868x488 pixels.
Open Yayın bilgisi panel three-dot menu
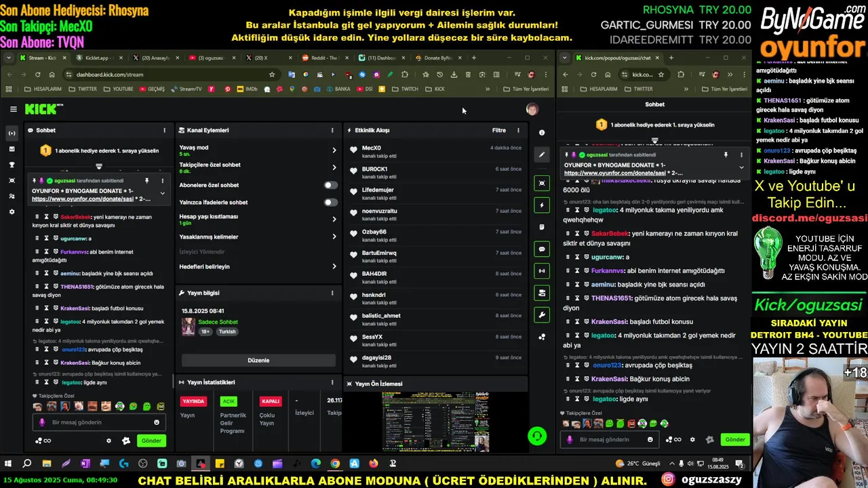coord(332,293)
